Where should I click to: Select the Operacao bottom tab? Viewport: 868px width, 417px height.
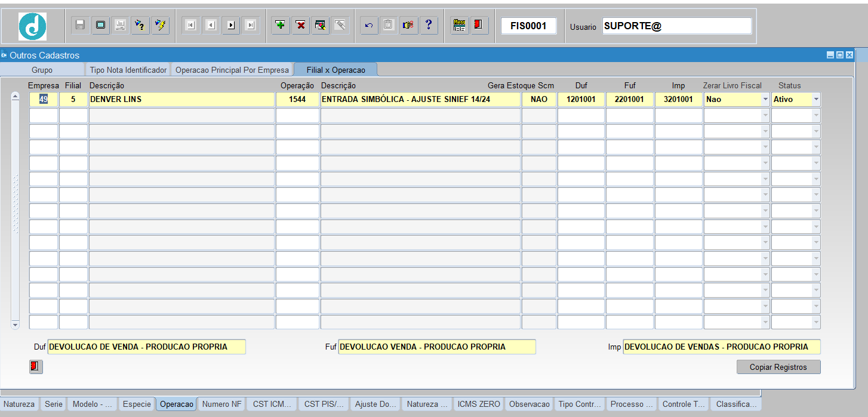point(177,404)
